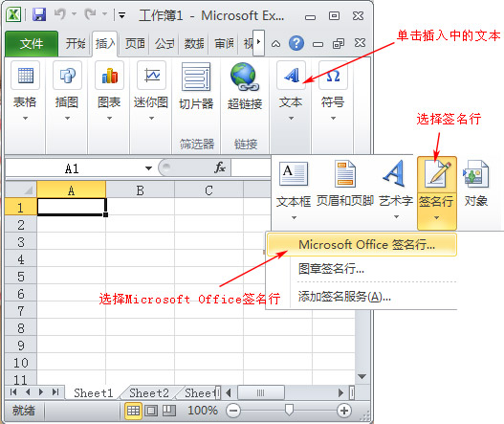Open the 数据 (Data) tab
The image size is (504, 424).
pyautogui.click(x=194, y=43)
